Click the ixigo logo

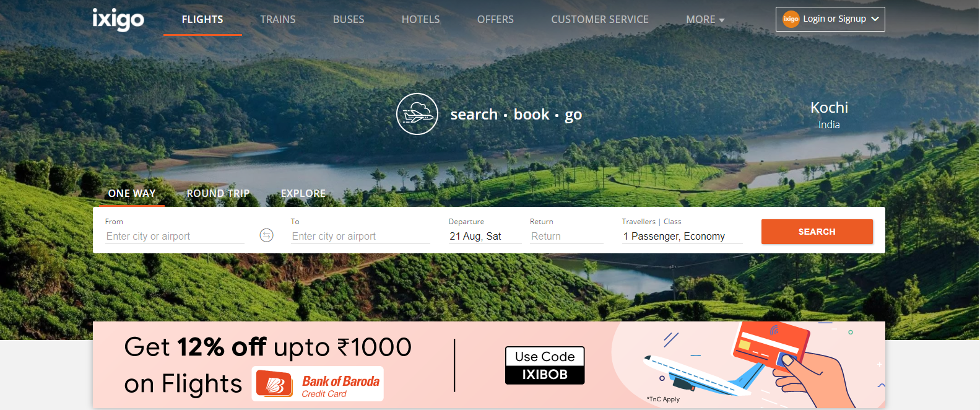(x=118, y=19)
